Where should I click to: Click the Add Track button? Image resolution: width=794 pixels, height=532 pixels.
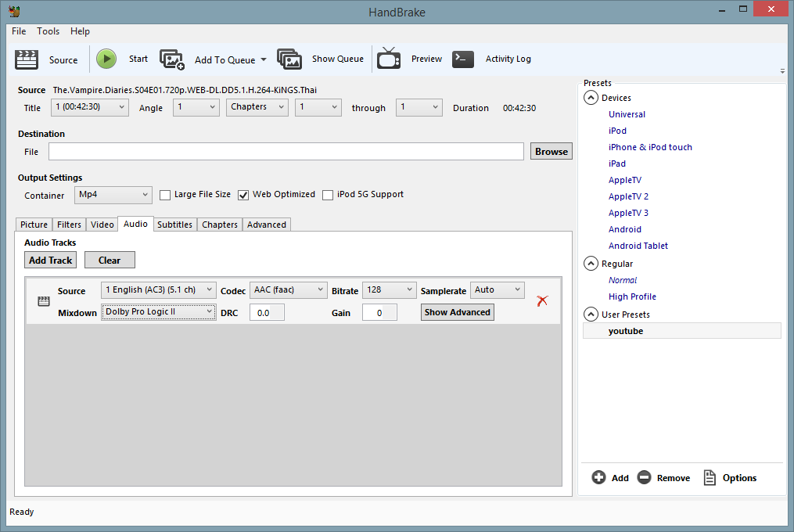click(50, 261)
